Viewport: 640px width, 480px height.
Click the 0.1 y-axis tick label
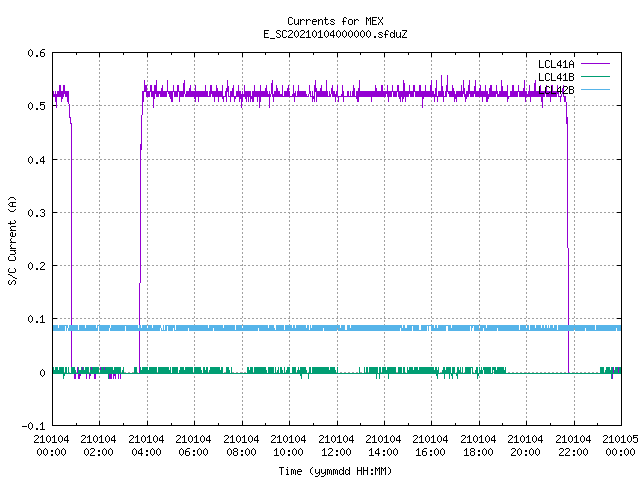click(36, 319)
